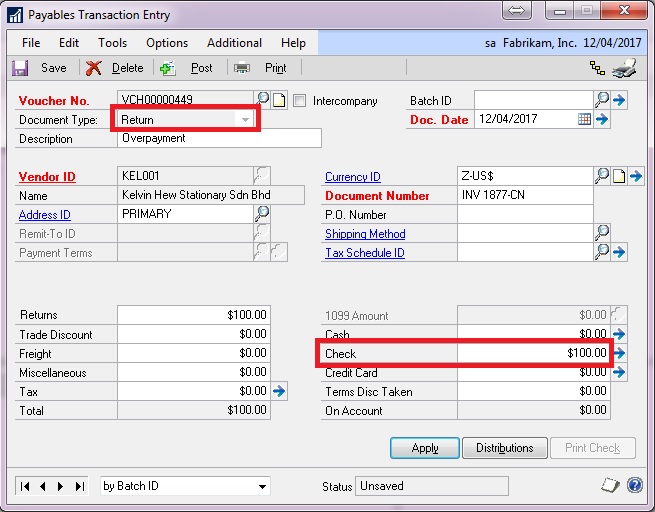Click the Description field with Overpayment
The width and height of the screenshot is (655, 512).
(x=219, y=138)
